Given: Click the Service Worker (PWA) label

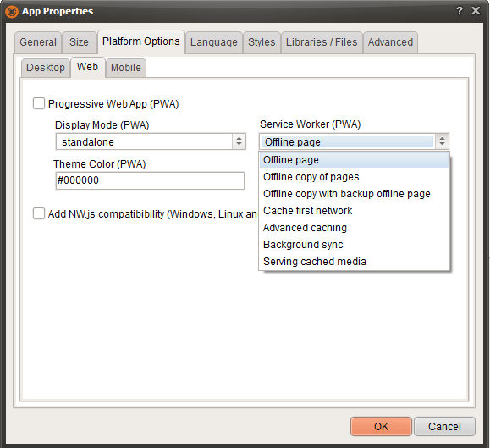Looking at the screenshot, I should click(x=311, y=124).
